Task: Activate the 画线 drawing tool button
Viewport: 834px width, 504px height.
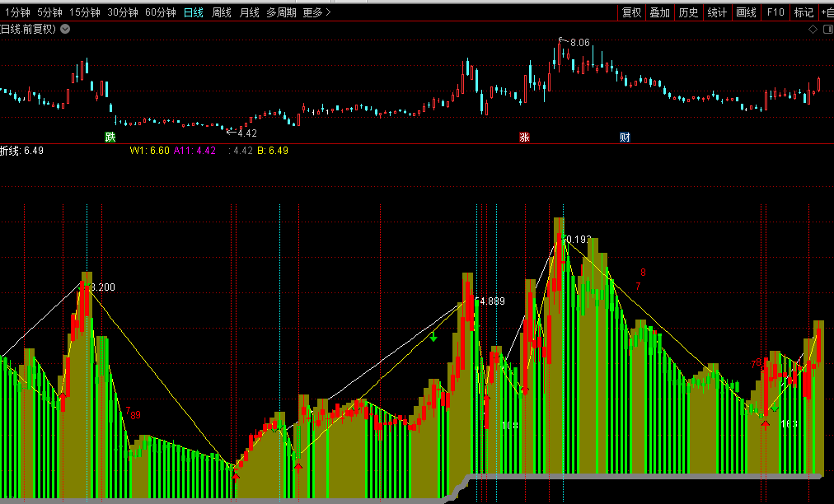Action: point(746,12)
